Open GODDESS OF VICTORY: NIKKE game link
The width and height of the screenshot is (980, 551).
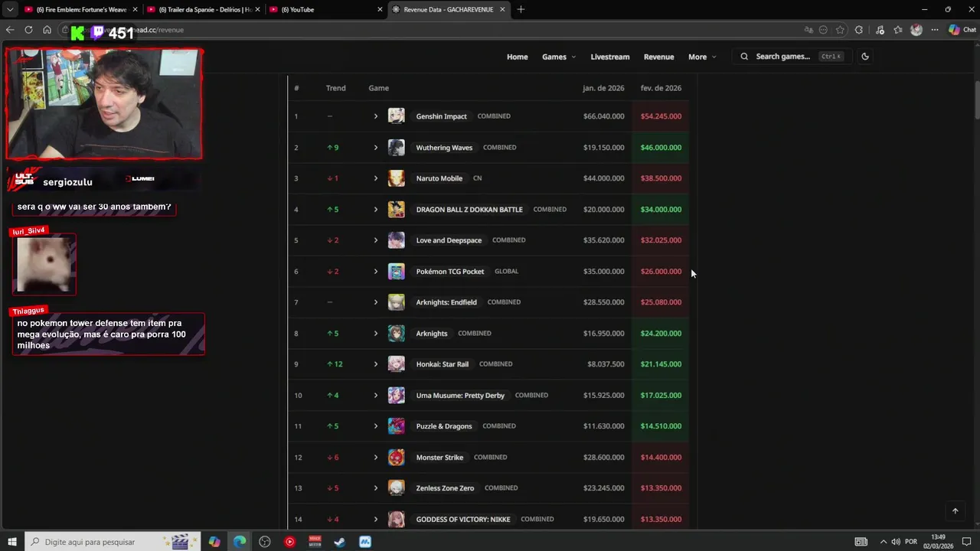tap(462, 520)
